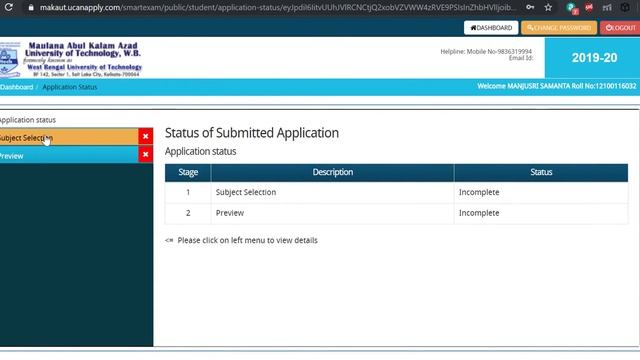The image size is (640, 360).
Task: Open the saved password key icon
Action: point(530,7)
